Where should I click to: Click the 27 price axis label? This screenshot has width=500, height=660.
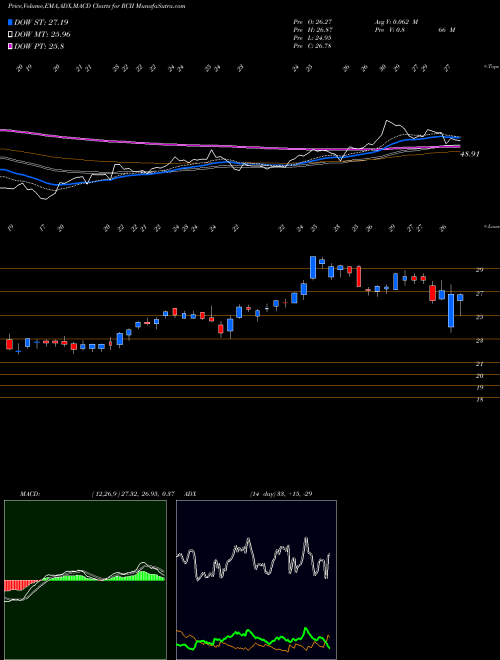pos(479,293)
